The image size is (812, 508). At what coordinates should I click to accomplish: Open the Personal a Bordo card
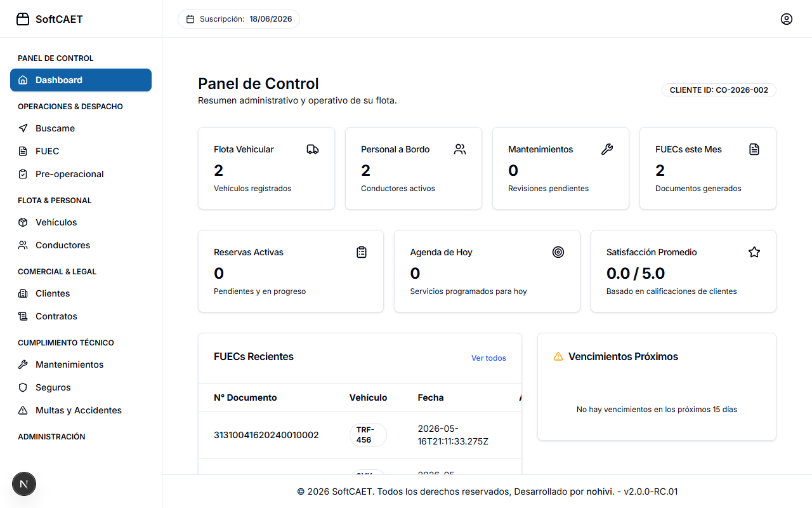click(414, 168)
